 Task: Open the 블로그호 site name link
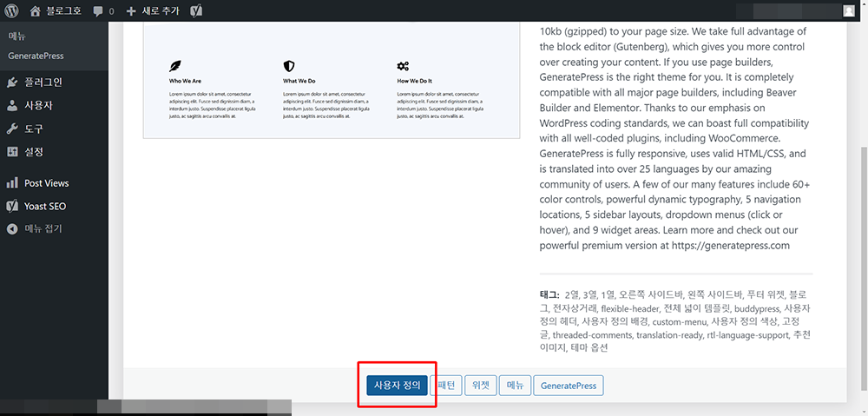coord(63,10)
